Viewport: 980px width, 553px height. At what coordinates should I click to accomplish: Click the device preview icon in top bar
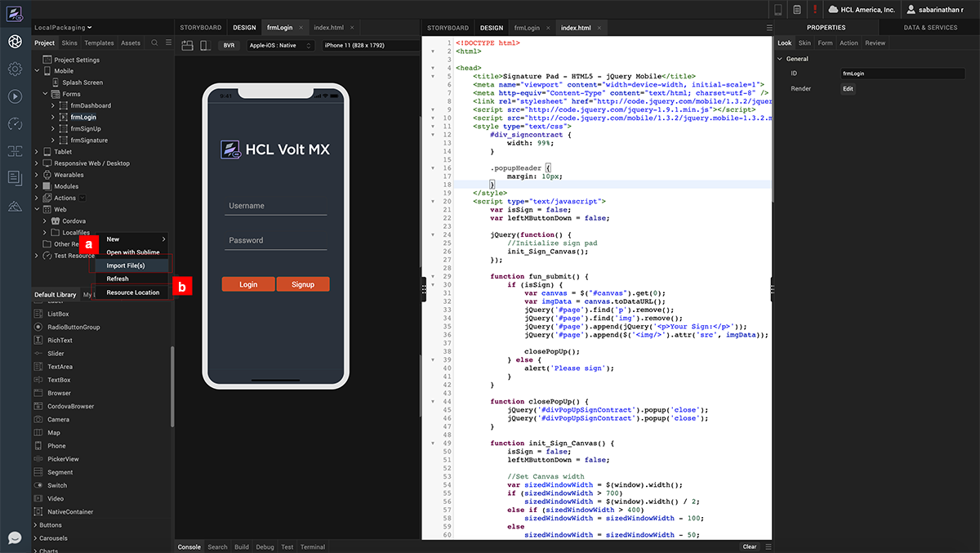(x=777, y=9)
